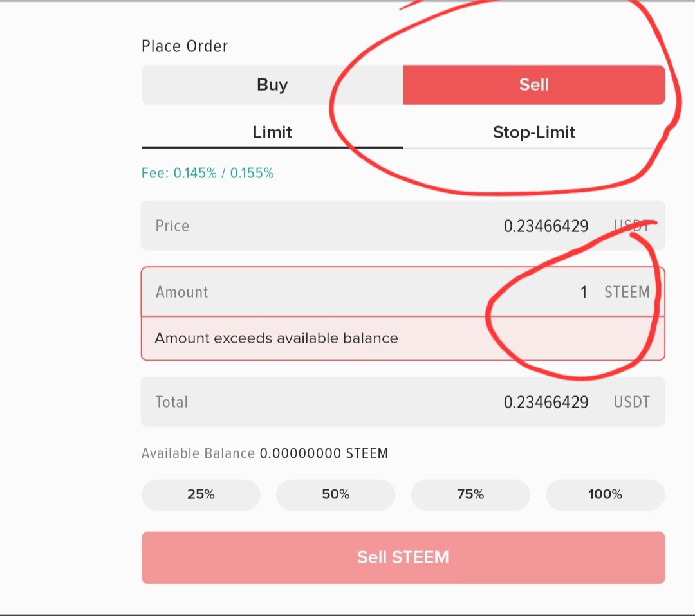Click into the Amount input field
Screen dimensions: 695x616
403,292
